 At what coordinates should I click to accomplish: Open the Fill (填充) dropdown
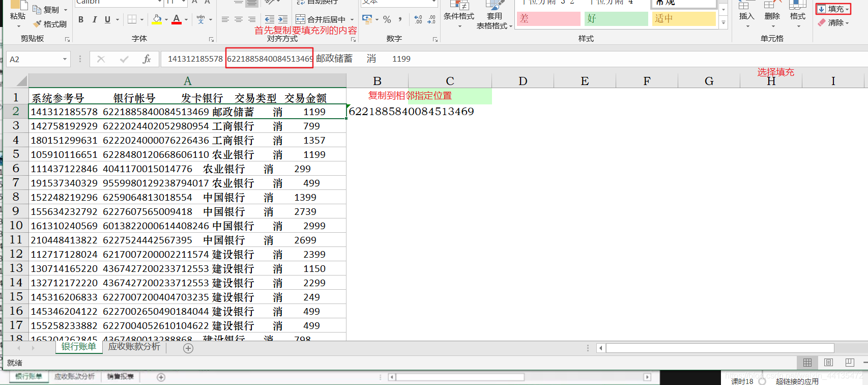(x=833, y=9)
